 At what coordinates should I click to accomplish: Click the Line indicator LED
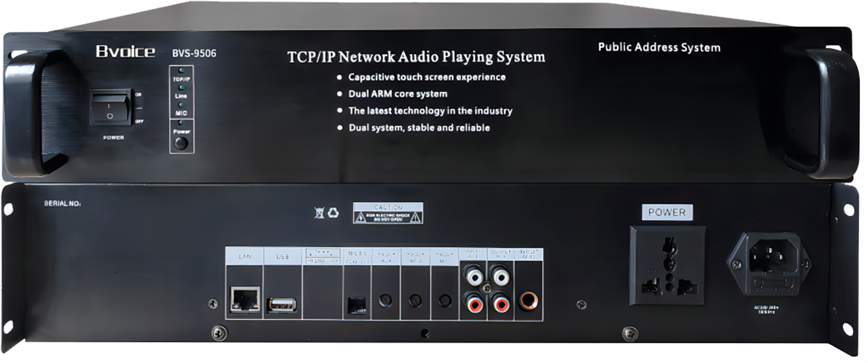(182, 88)
